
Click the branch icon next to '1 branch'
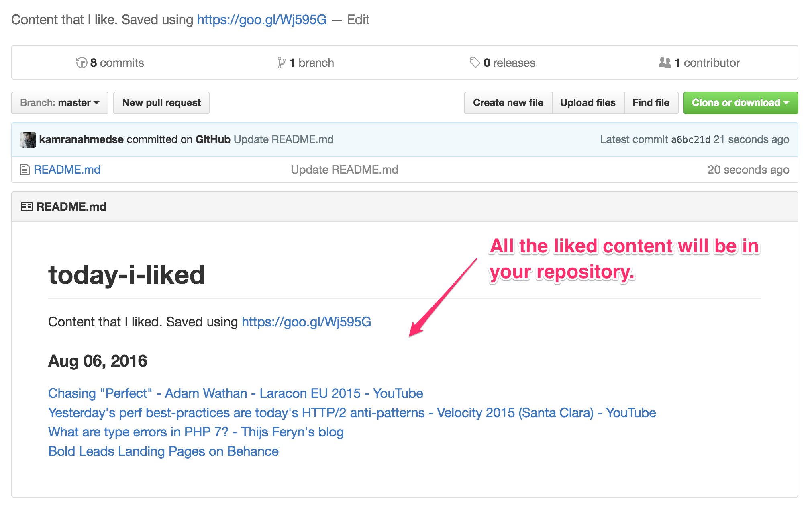click(281, 62)
